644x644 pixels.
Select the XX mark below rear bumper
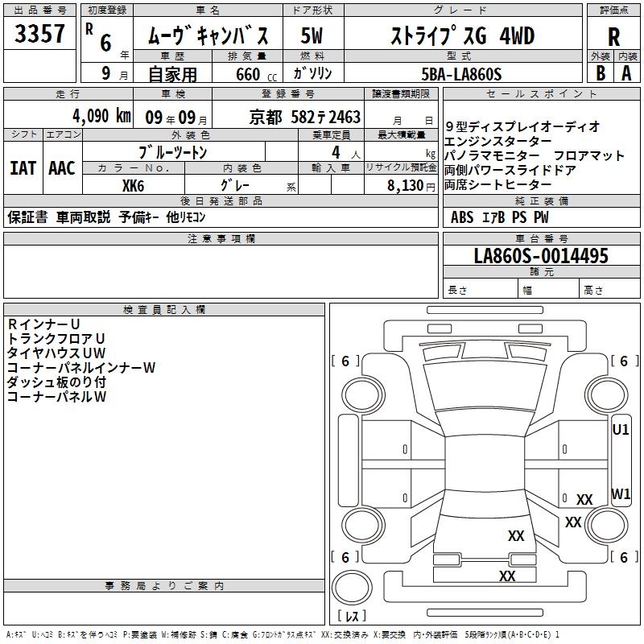(x=507, y=576)
